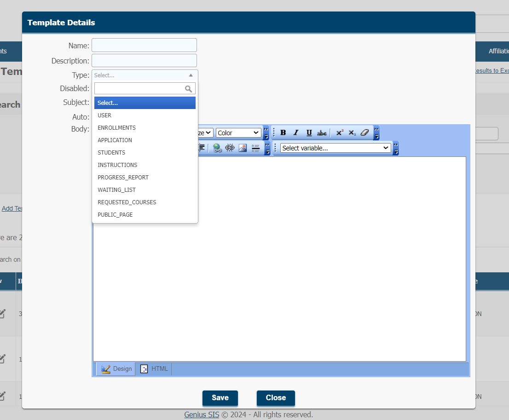Screen dimensions: 509x420
Task: Click the Results to Excel link
Action: pyautogui.click(x=492, y=70)
